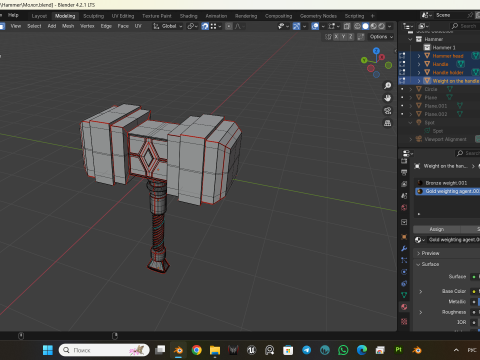
Task: Toggle Y axis mirror button
Action: (x=343, y=37)
